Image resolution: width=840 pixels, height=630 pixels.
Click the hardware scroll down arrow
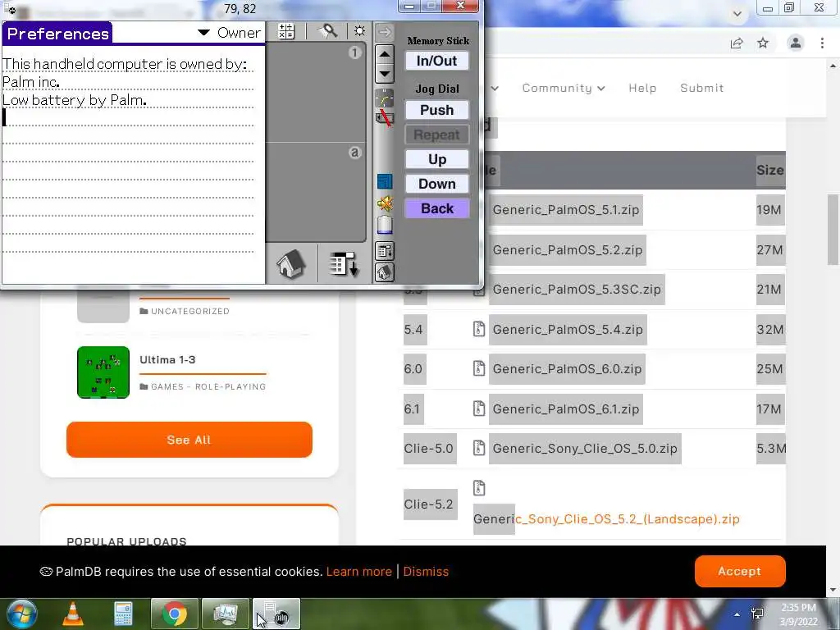[x=384, y=74]
